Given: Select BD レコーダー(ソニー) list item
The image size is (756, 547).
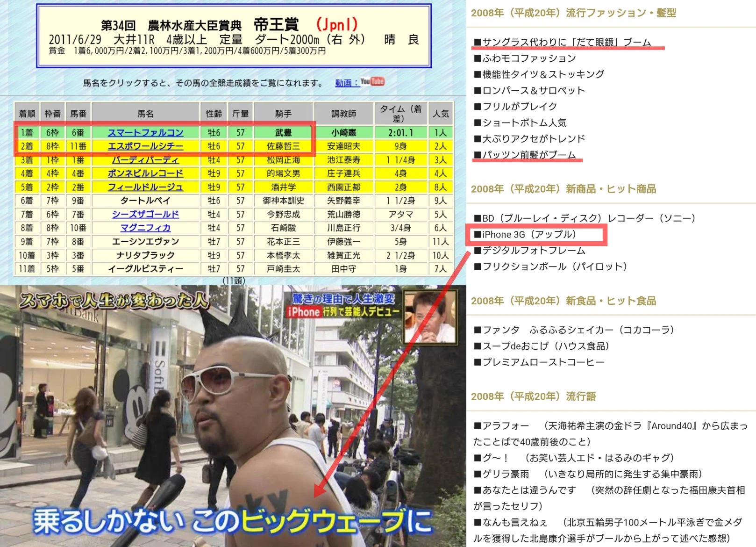Looking at the screenshot, I should click(x=585, y=218).
